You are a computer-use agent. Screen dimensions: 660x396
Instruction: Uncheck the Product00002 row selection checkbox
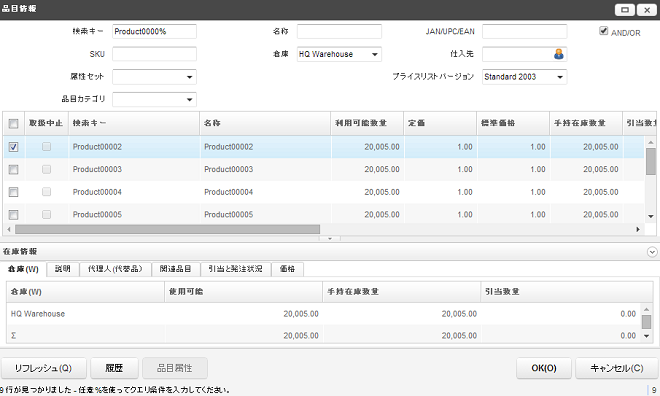13,147
